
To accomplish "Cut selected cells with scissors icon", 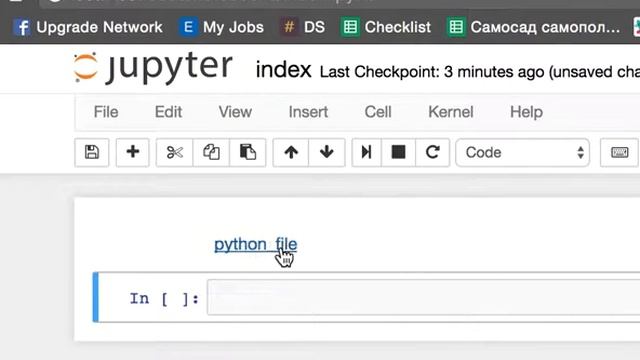I will pos(174,152).
